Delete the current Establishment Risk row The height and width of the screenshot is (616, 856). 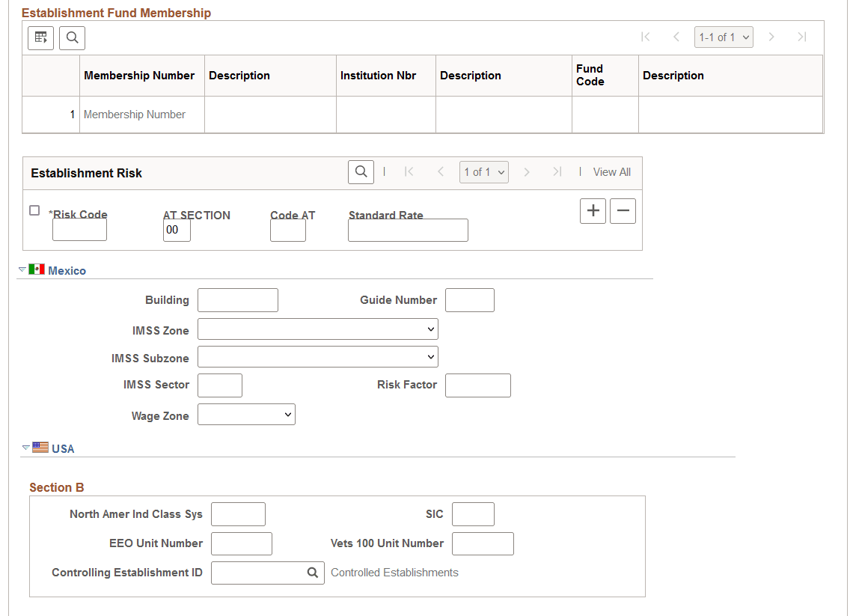click(x=623, y=210)
